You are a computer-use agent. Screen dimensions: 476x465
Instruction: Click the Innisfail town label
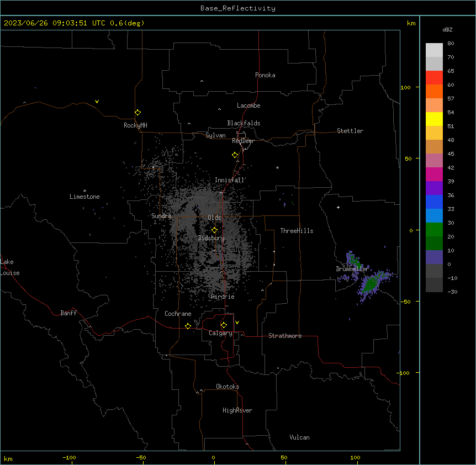pos(230,180)
